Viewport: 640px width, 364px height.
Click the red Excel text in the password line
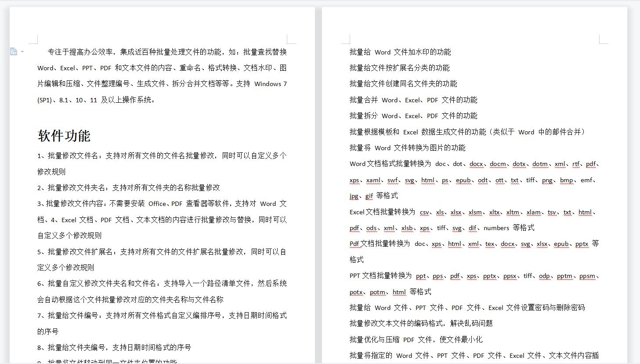click(x=495, y=307)
